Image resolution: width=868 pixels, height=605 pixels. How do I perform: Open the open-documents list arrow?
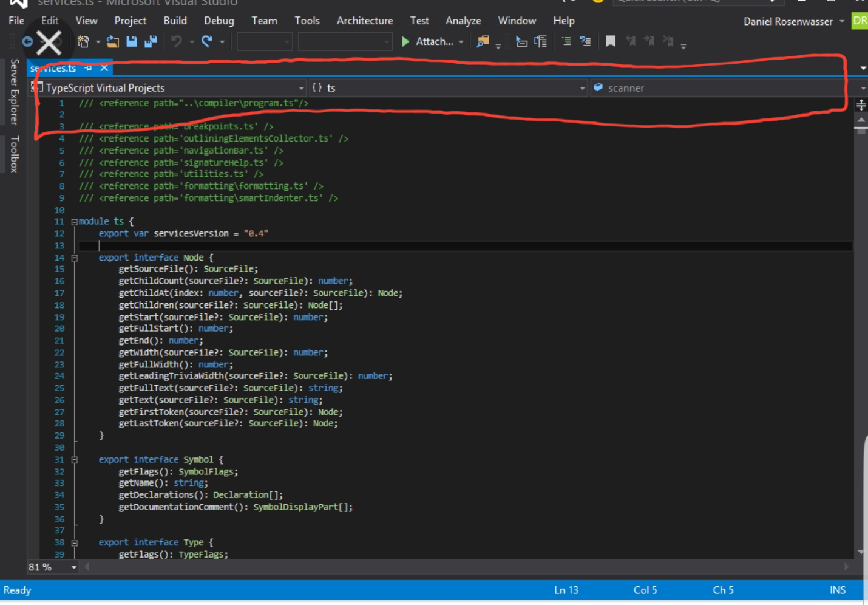click(x=863, y=68)
